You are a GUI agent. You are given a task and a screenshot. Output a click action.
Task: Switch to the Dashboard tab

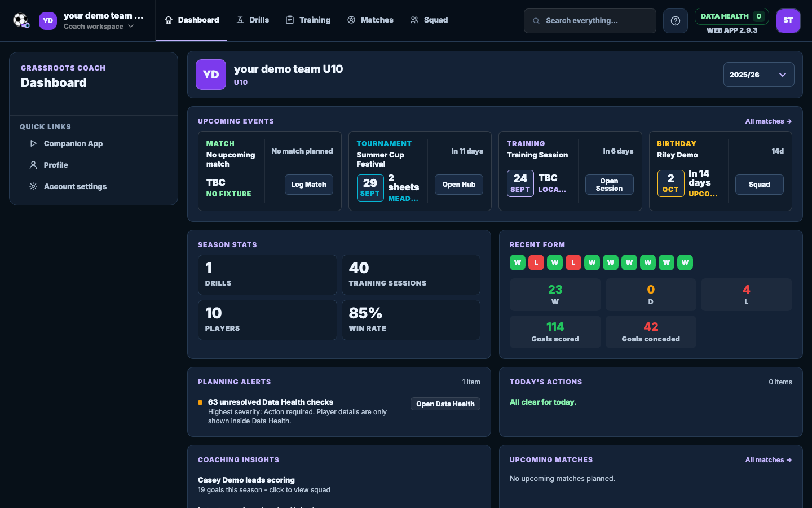point(191,20)
